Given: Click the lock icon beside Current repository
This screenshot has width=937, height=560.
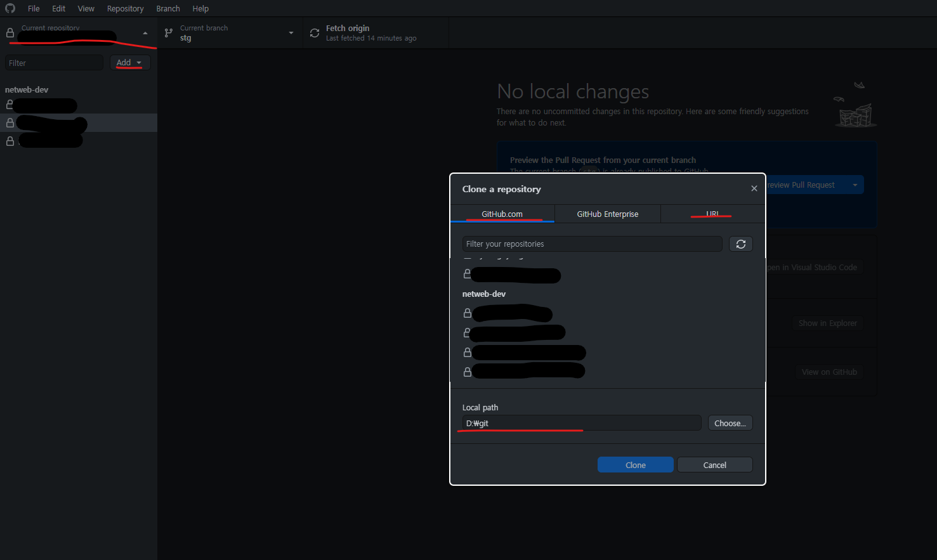Looking at the screenshot, I should click(x=10, y=33).
